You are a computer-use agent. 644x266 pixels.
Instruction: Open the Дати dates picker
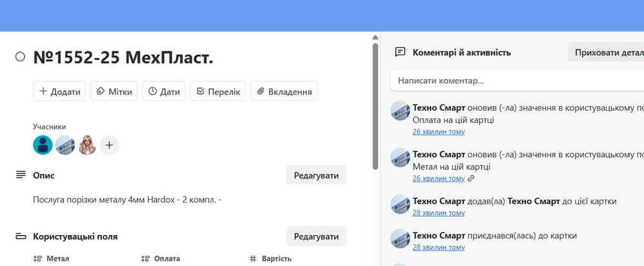[x=164, y=91]
